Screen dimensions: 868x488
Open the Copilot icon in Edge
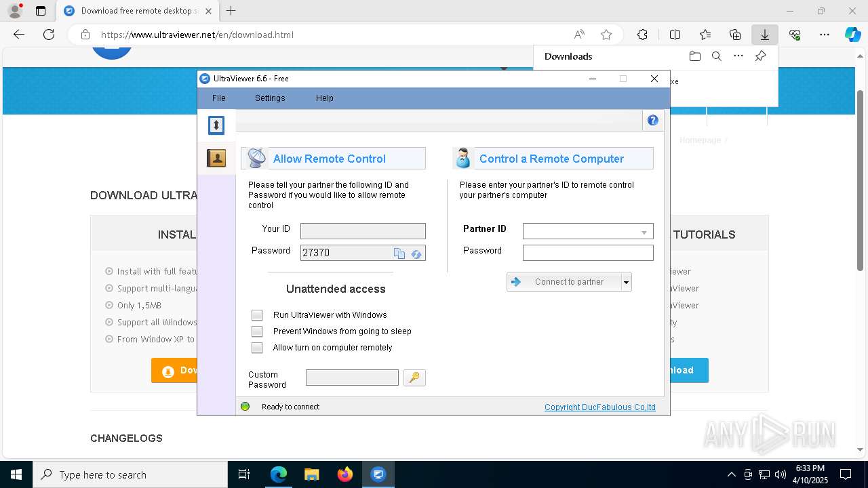click(852, 35)
